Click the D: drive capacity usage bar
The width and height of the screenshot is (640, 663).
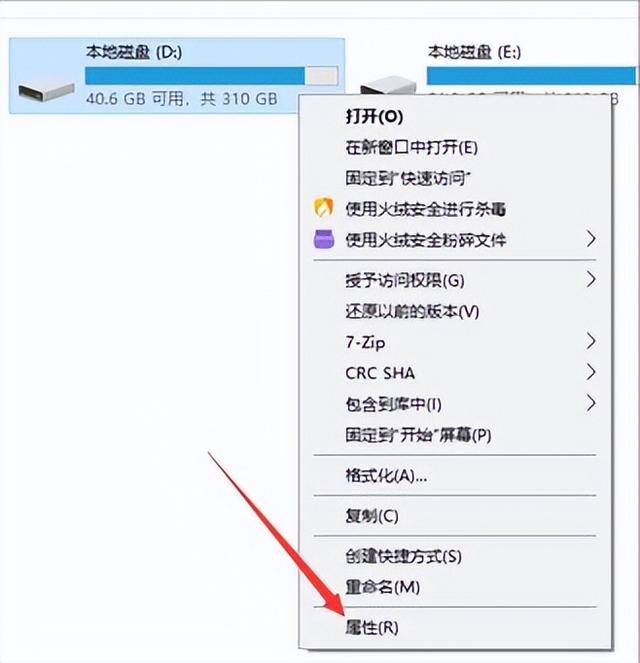coord(211,76)
